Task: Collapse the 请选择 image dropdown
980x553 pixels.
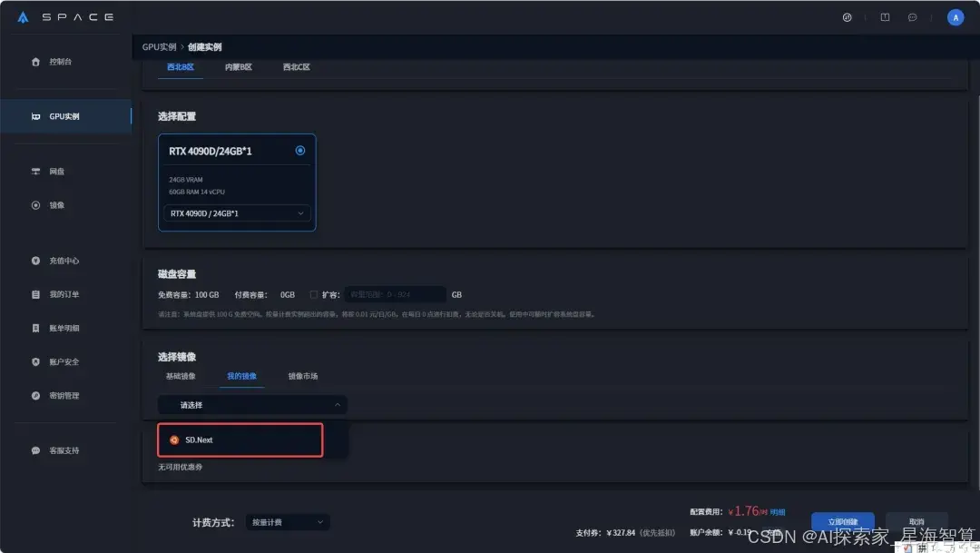Action: [x=252, y=405]
